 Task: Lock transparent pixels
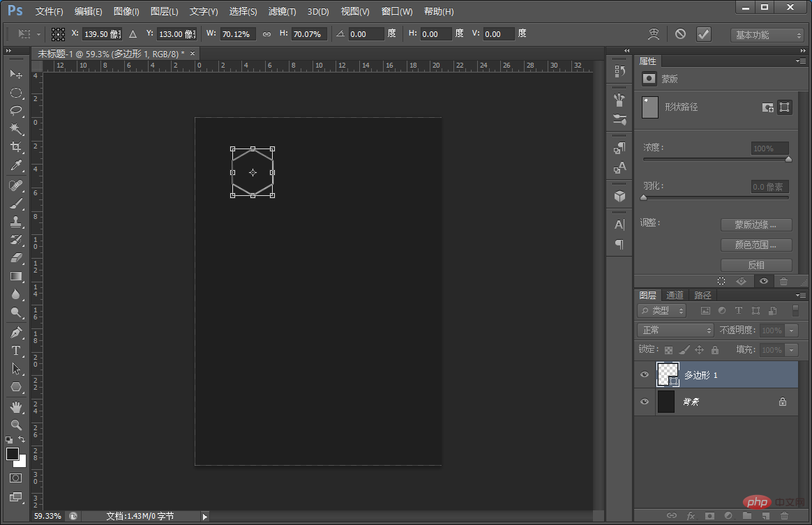[x=668, y=351]
